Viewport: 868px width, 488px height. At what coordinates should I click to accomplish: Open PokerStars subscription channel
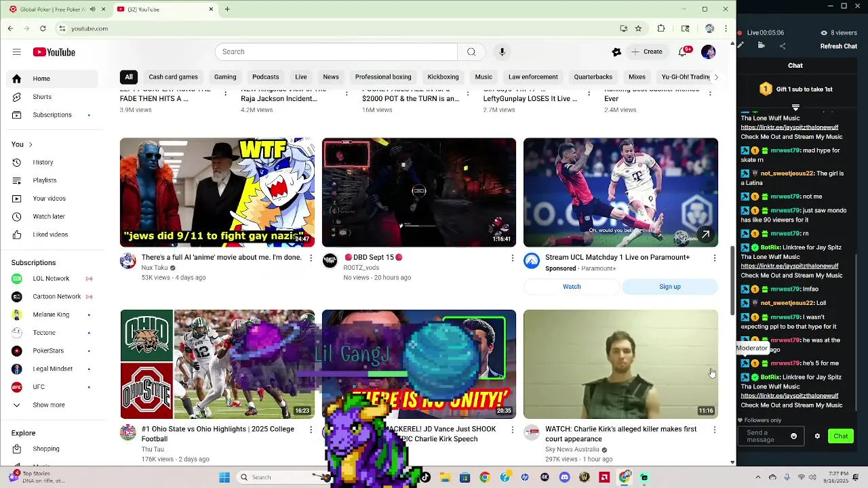point(48,350)
